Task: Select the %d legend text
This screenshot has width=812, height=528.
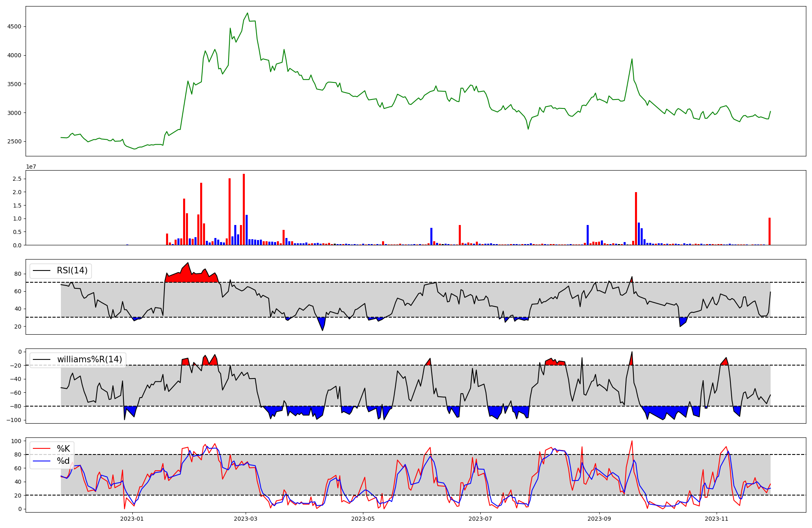Action: 63,461
